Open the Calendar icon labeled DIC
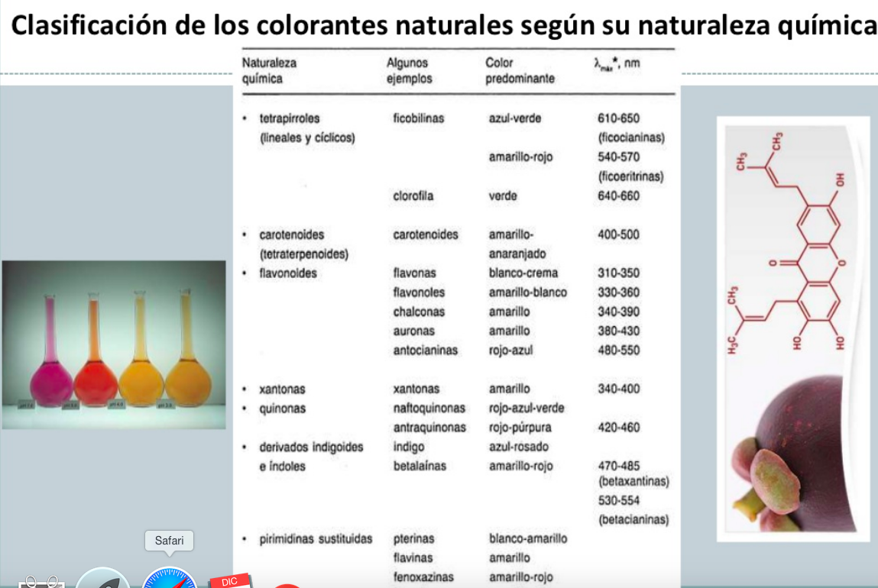 pos(230,581)
